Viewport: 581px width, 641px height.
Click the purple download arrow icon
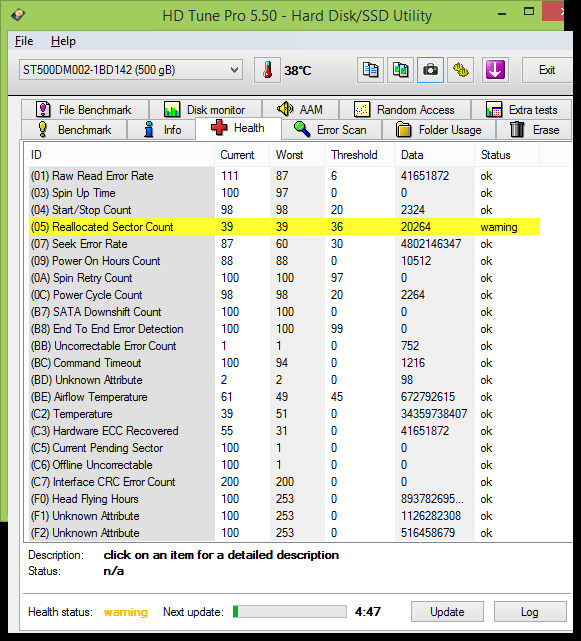pyautogui.click(x=495, y=70)
